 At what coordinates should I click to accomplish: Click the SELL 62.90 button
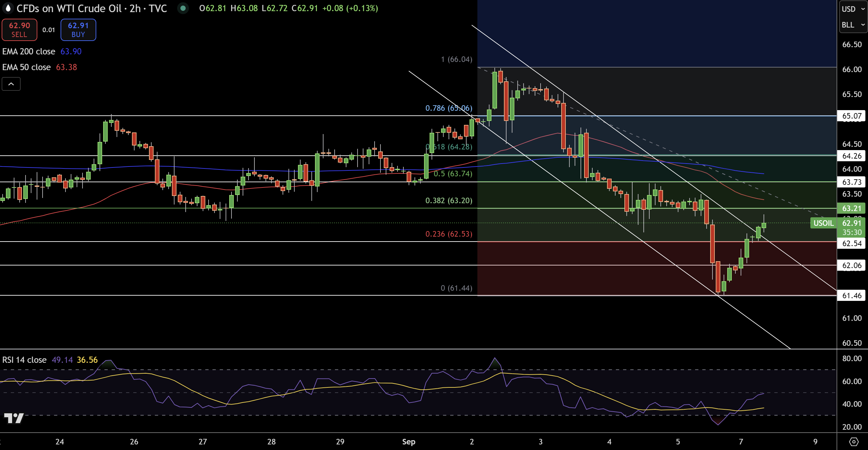20,30
